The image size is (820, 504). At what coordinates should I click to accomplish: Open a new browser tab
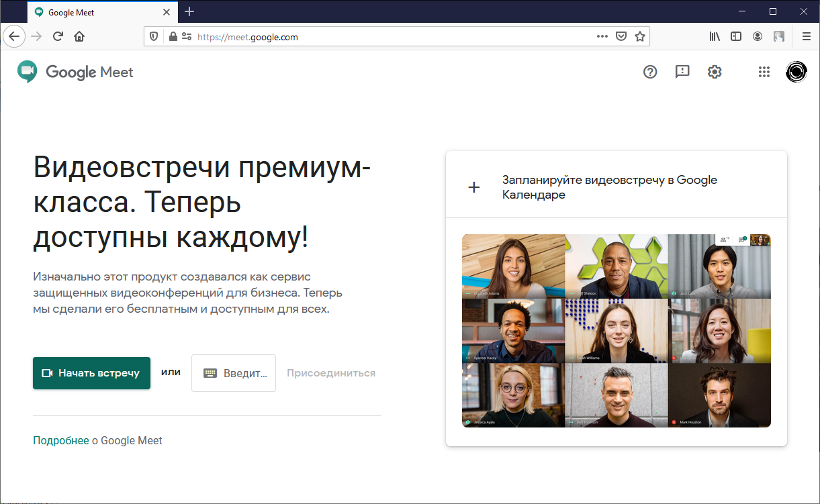point(189,11)
